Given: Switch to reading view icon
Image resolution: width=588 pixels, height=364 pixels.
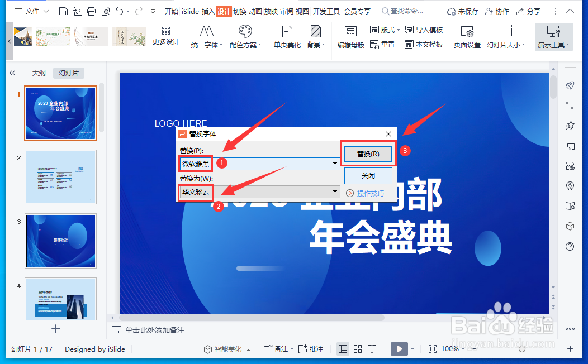Looking at the screenshot, I should [372, 349].
